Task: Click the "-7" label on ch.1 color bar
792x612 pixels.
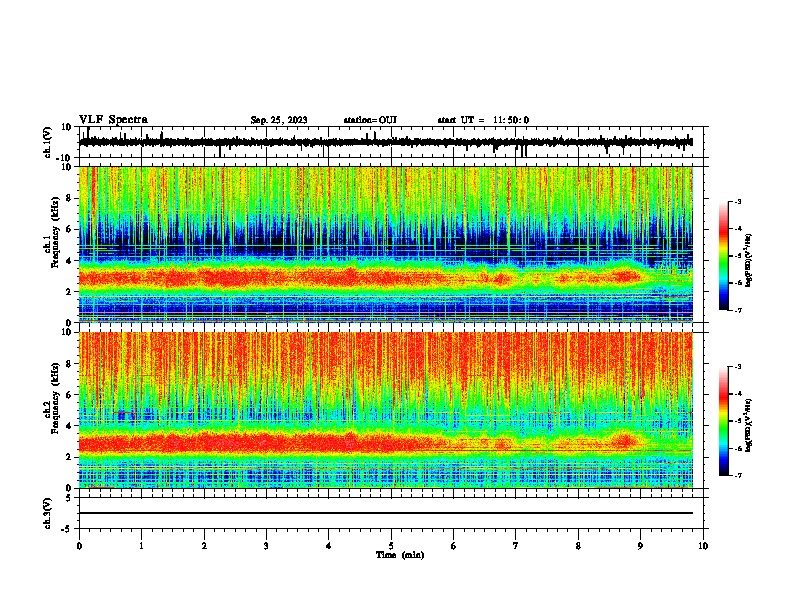Action: click(x=738, y=310)
